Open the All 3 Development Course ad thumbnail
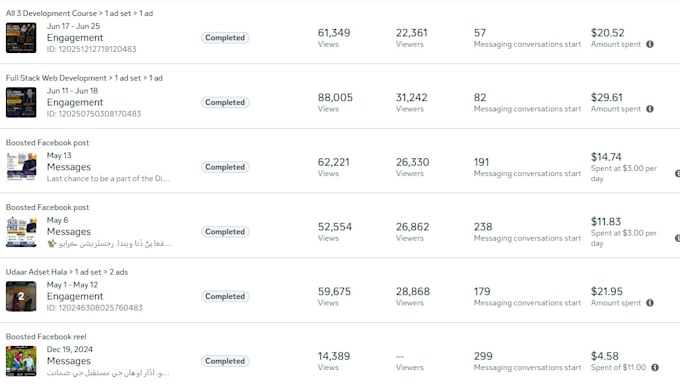680x388 pixels. click(x=21, y=38)
